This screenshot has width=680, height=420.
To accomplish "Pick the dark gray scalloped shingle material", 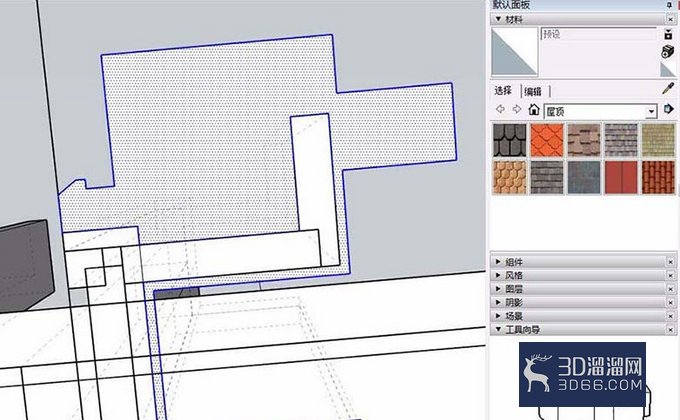I will pyautogui.click(x=510, y=140).
